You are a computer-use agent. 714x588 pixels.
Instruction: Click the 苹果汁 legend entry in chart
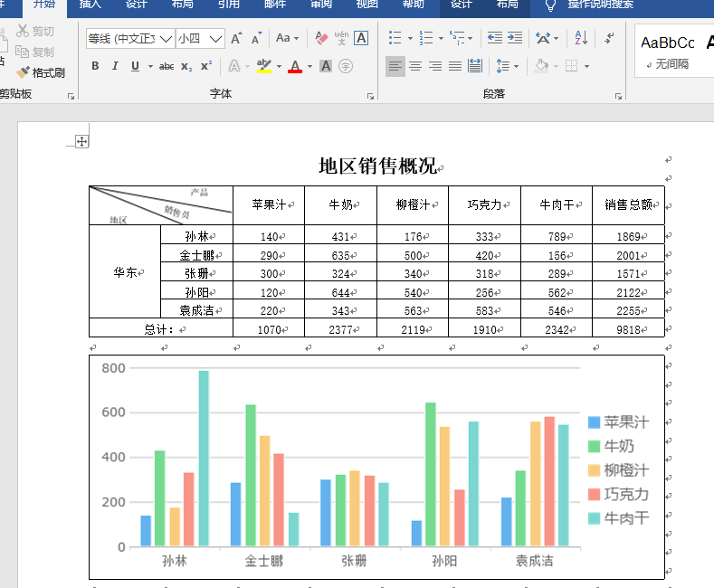tap(618, 422)
